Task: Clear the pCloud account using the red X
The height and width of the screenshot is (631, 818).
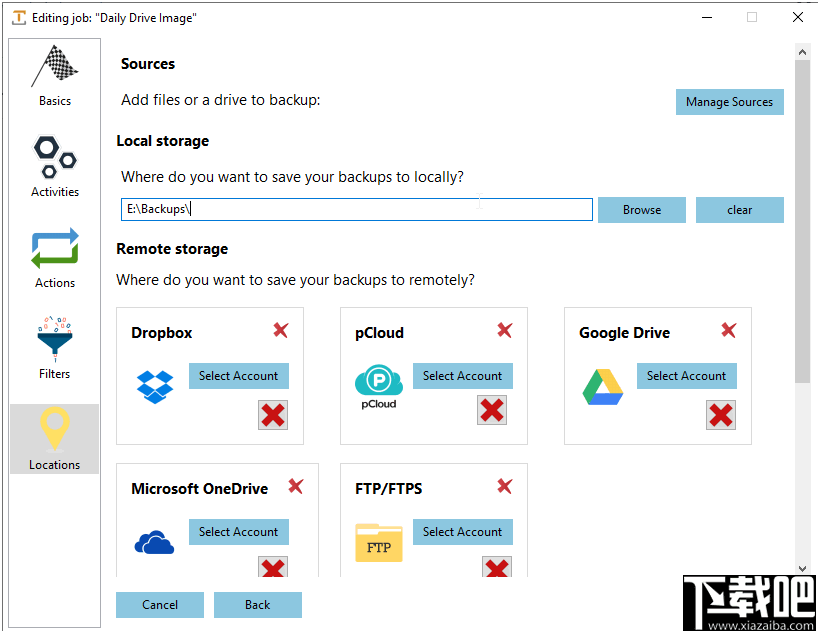Action: (x=492, y=410)
